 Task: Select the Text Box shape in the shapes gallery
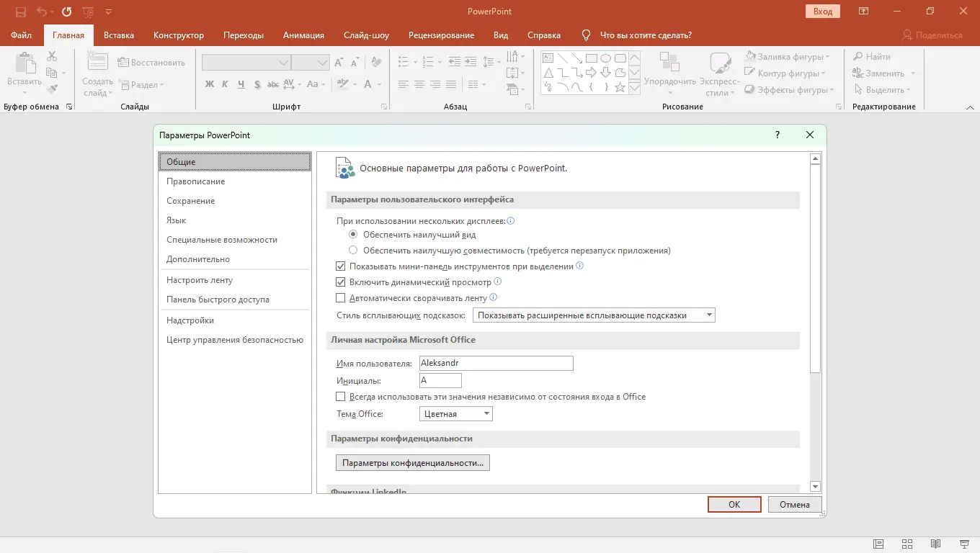point(548,58)
